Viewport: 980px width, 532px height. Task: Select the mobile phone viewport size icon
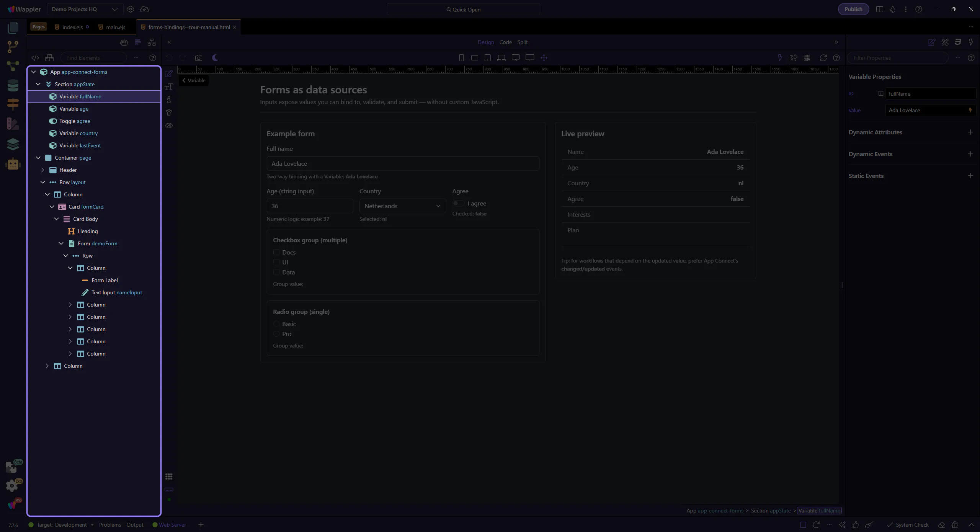coord(461,58)
